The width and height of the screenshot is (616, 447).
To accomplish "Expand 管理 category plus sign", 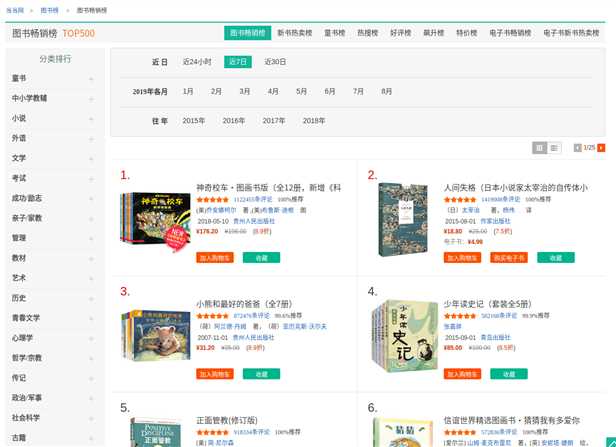I will (x=91, y=238).
